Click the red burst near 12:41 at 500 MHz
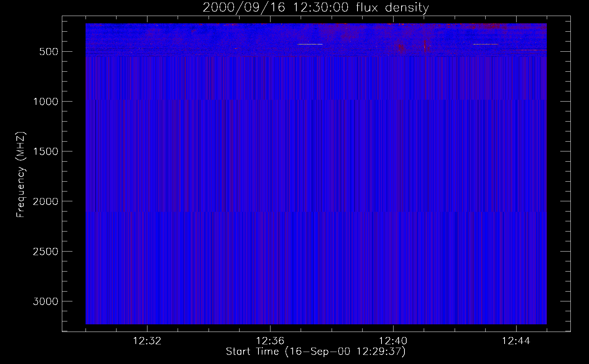The image size is (589, 364). tap(425, 47)
